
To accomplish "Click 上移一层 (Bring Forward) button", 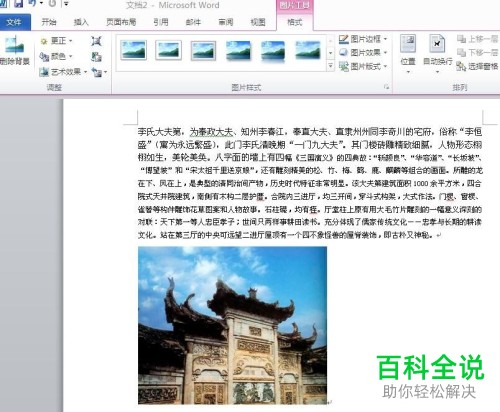I will (477, 39).
